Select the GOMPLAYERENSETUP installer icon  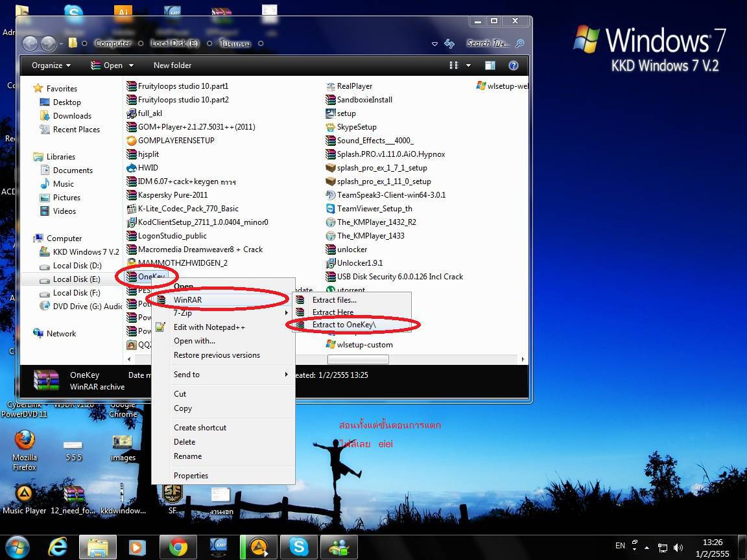[132, 141]
